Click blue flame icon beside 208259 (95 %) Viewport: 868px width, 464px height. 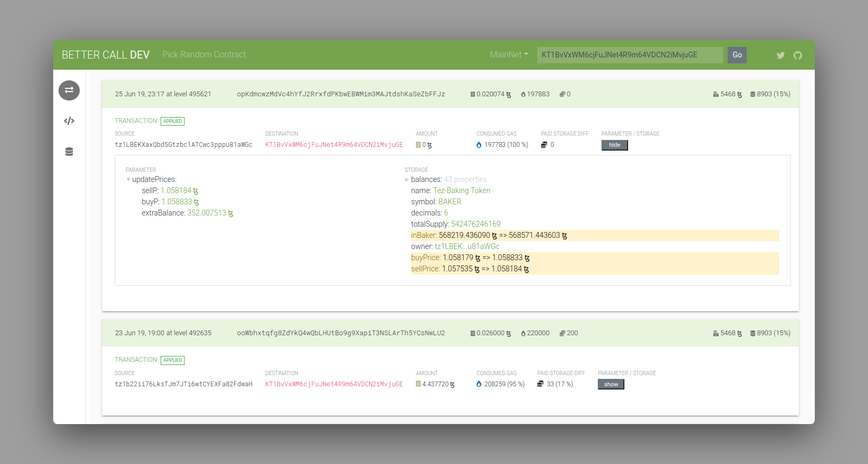479,384
